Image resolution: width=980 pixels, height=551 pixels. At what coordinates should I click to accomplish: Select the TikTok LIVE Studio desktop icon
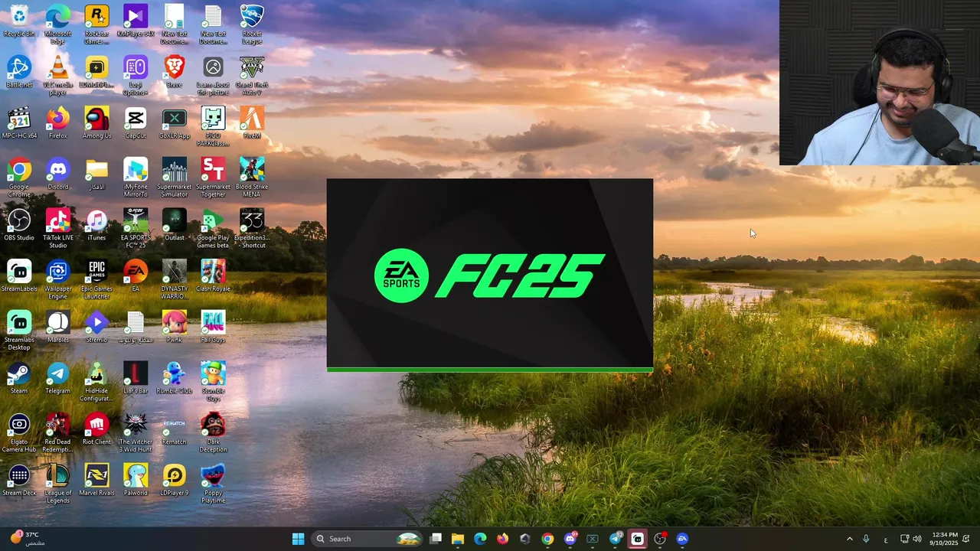point(58,228)
